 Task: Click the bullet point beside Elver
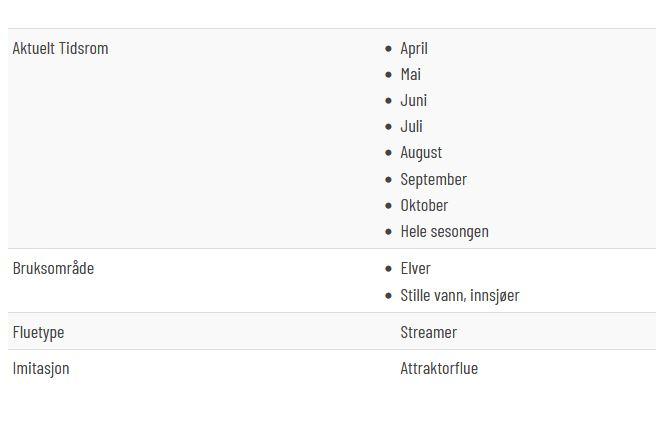tap(388, 269)
